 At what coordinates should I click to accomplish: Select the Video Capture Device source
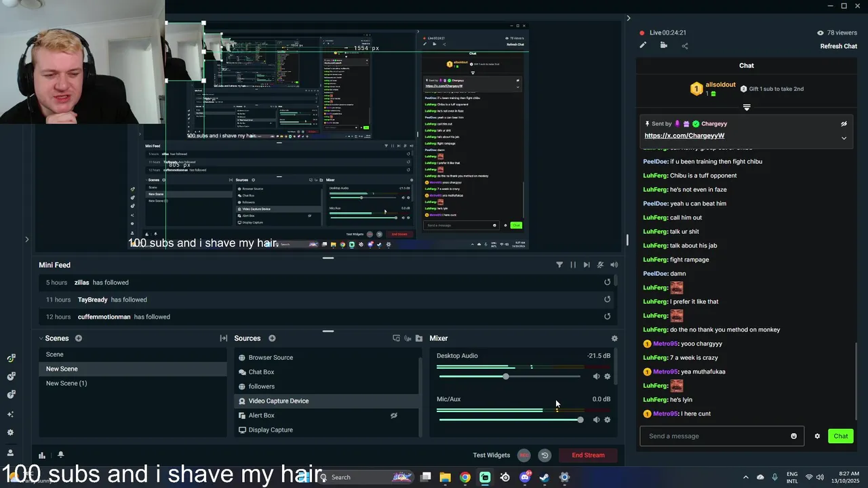327,401
